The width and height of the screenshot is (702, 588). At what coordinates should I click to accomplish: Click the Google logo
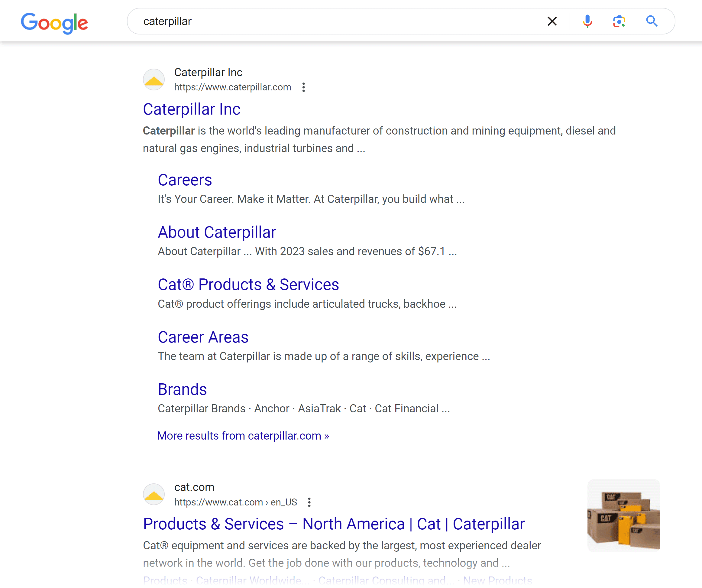[x=54, y=22]
